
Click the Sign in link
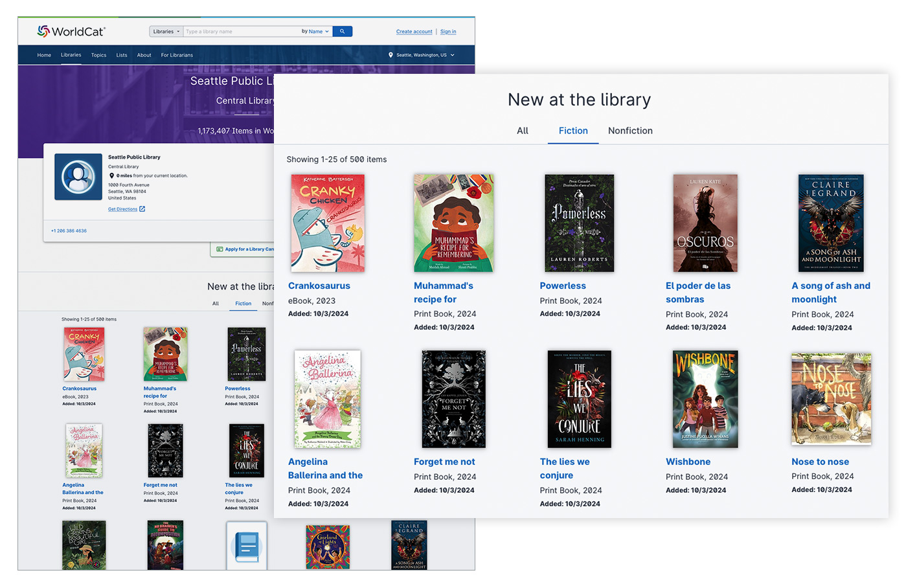448,31
